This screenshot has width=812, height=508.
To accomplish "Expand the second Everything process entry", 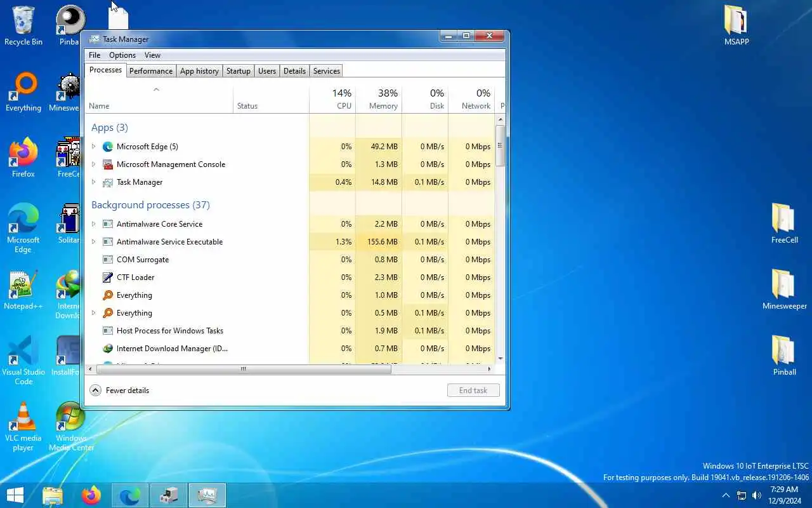I will (x=94, y=313).
